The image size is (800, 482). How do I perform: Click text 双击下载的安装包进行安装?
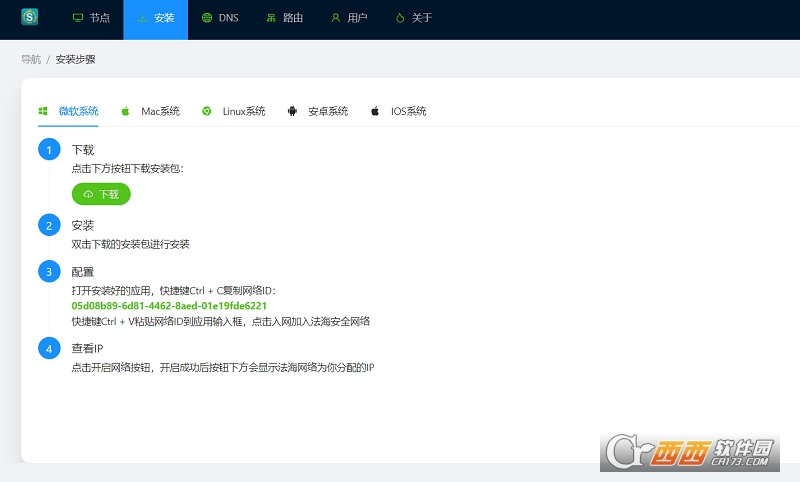tap(131, 244)
